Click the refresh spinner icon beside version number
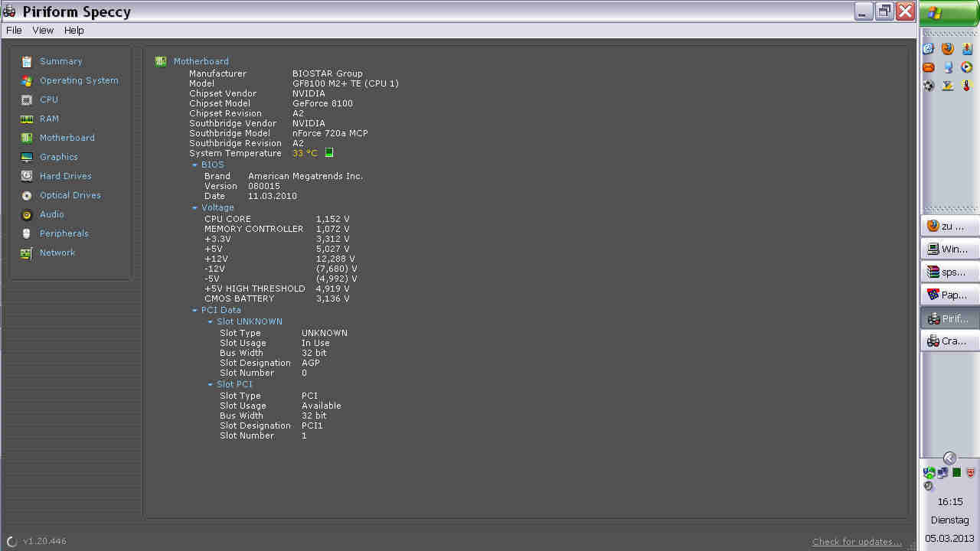This screenshot has height=551, width=980. coord(12,541)
